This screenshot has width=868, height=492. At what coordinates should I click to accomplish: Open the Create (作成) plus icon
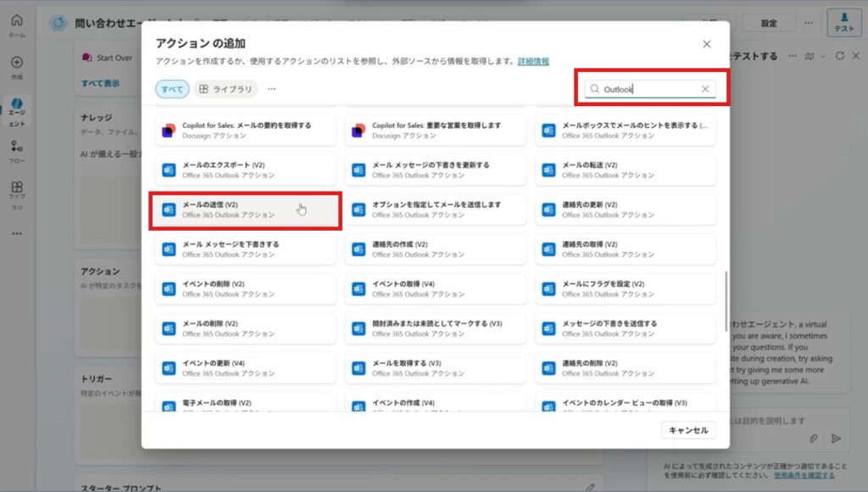point(17,67)
